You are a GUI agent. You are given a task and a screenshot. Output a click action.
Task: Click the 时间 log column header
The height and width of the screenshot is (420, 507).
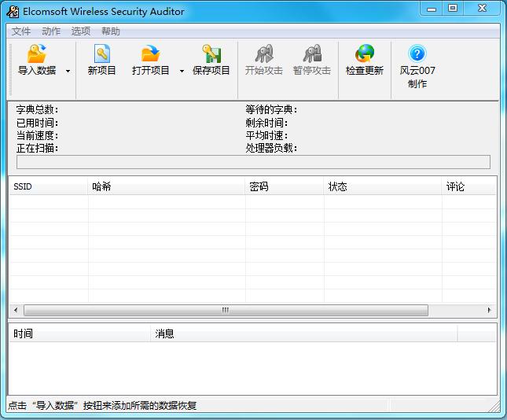pos(79,333)
